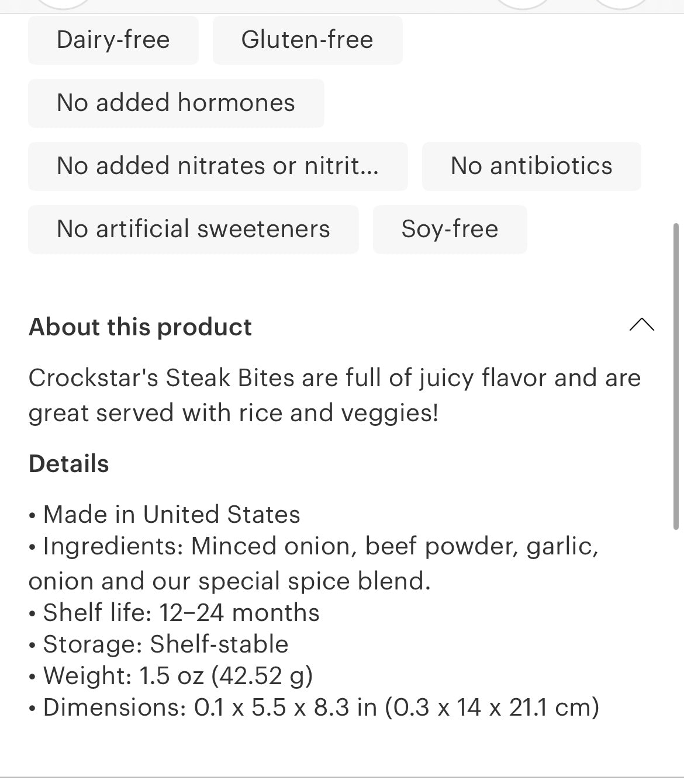
Task: Click the Ingredients list text
Action: pyautogui.click(x=313, y=563)
